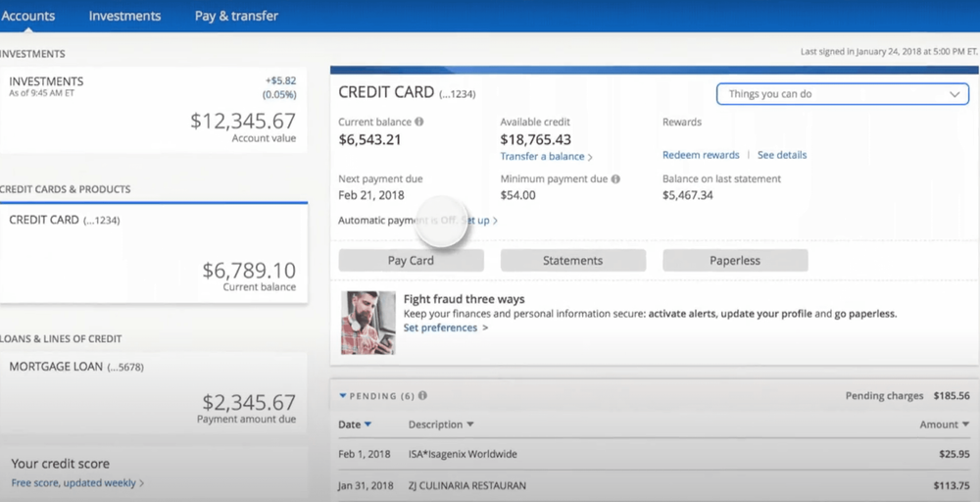980x502 pixels.
Task: Select the Mortgage Loan account card
Action: [x=153, y=390]
